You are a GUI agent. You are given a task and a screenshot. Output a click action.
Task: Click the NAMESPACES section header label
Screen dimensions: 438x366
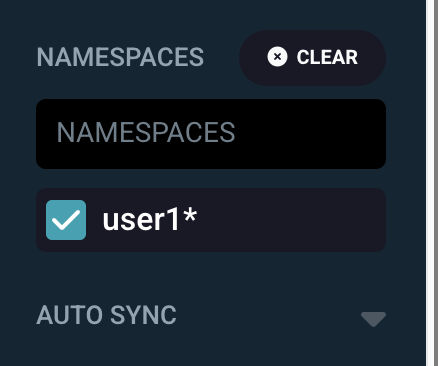(x=120, y=57)
